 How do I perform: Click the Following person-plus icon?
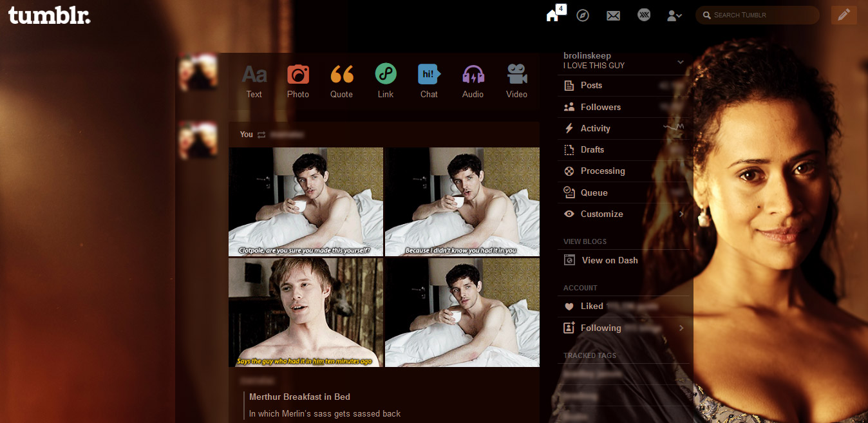569,328
